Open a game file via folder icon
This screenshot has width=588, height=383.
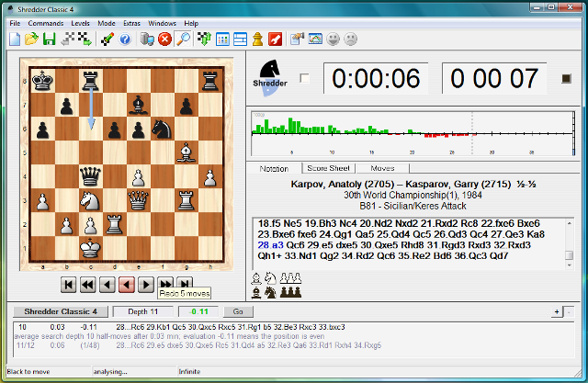pyautogui.click(x=31, y=39)
